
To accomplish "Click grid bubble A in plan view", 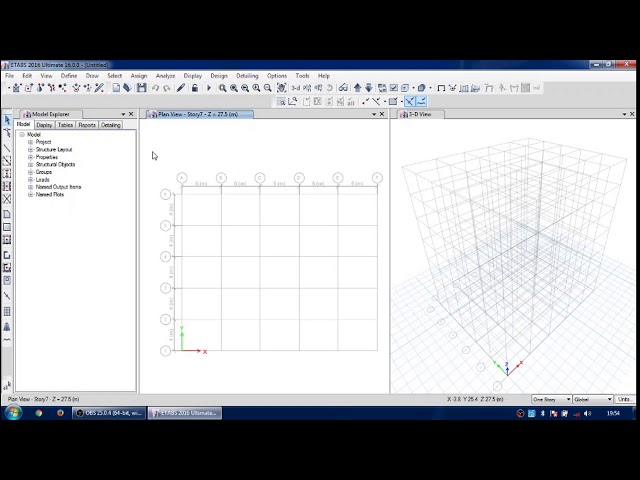I will point(182,178).
